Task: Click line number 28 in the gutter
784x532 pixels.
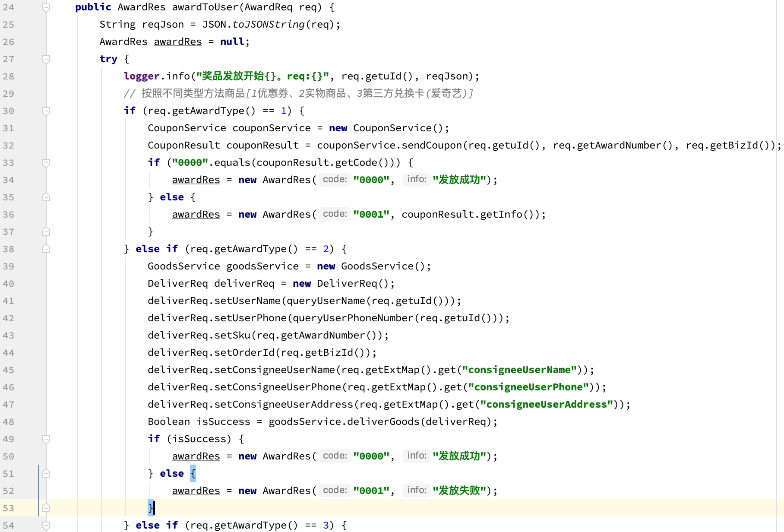Action: coord(9,76)
